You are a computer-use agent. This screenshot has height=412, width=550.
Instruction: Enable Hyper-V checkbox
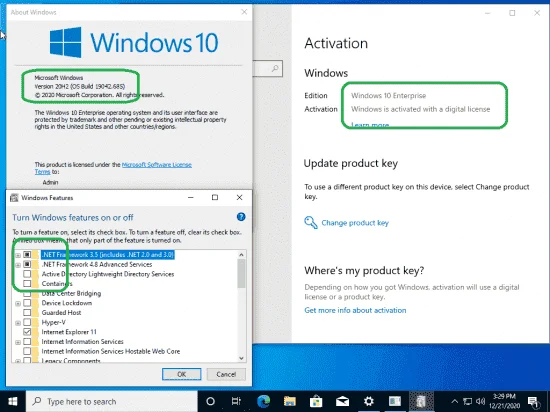27,322
